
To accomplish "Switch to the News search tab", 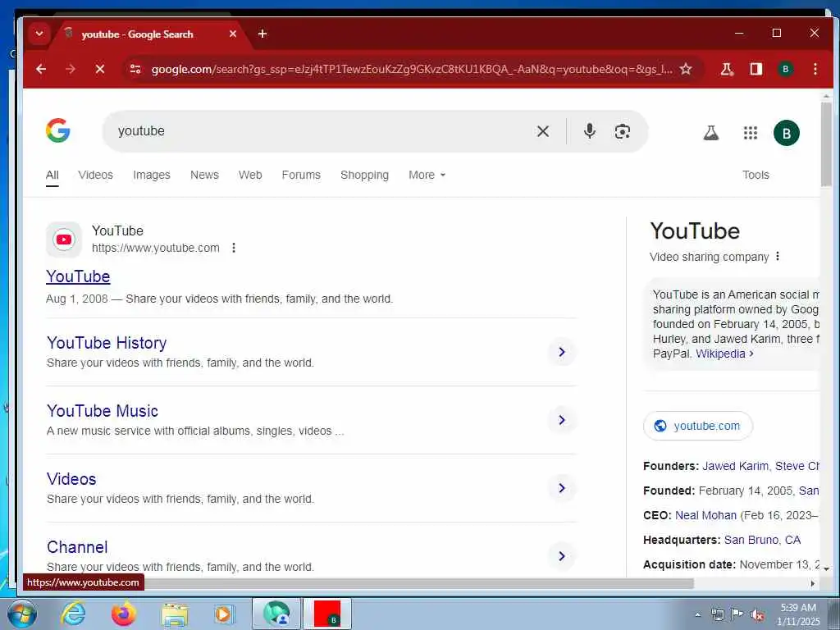I will coord(204,175).
